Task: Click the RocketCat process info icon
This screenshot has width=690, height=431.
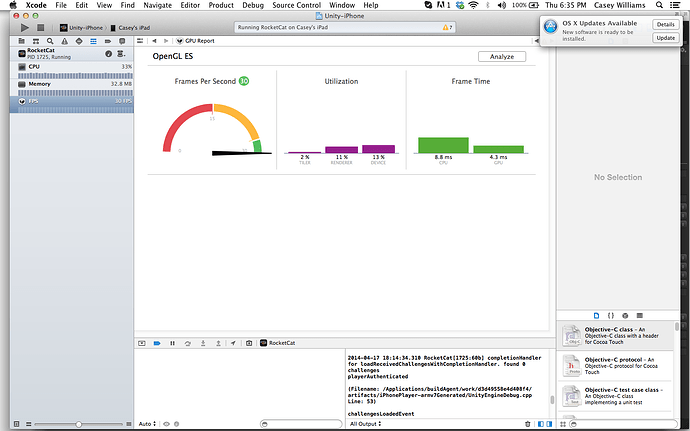Action: tap(108, 54)
